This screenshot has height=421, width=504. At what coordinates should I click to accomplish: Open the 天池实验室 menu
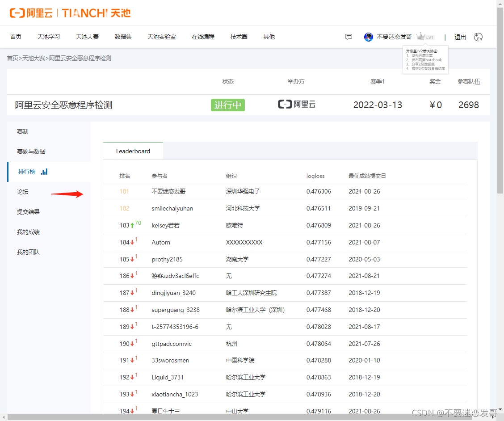(162, 37)
